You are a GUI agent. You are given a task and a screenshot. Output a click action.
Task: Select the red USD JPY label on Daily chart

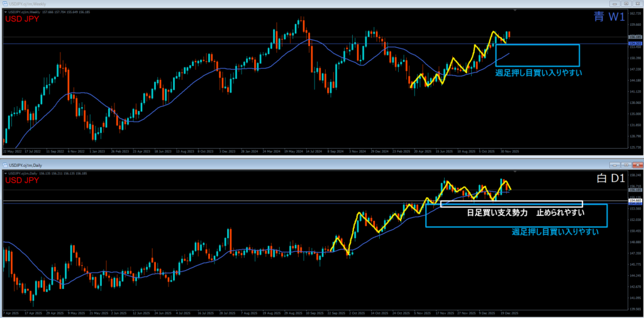(x=22, y=181)
